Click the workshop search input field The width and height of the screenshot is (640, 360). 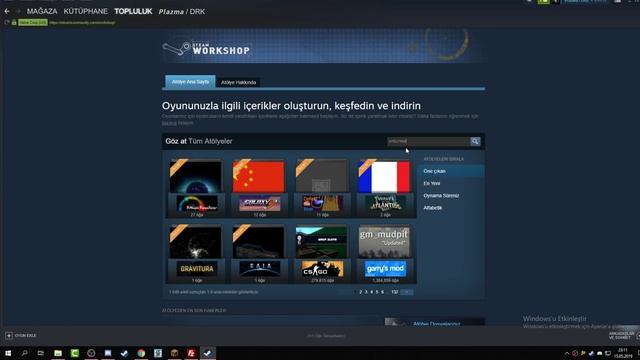(428, 141)
